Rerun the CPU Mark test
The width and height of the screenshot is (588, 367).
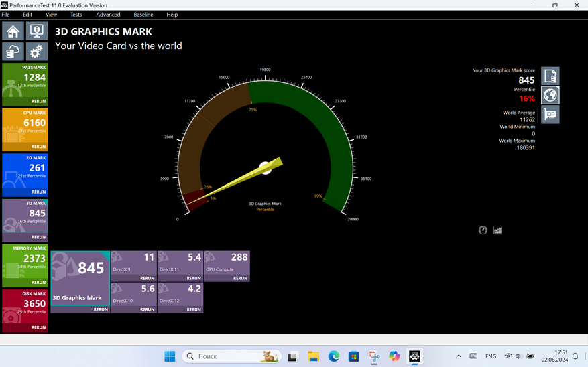click(38, 146)
